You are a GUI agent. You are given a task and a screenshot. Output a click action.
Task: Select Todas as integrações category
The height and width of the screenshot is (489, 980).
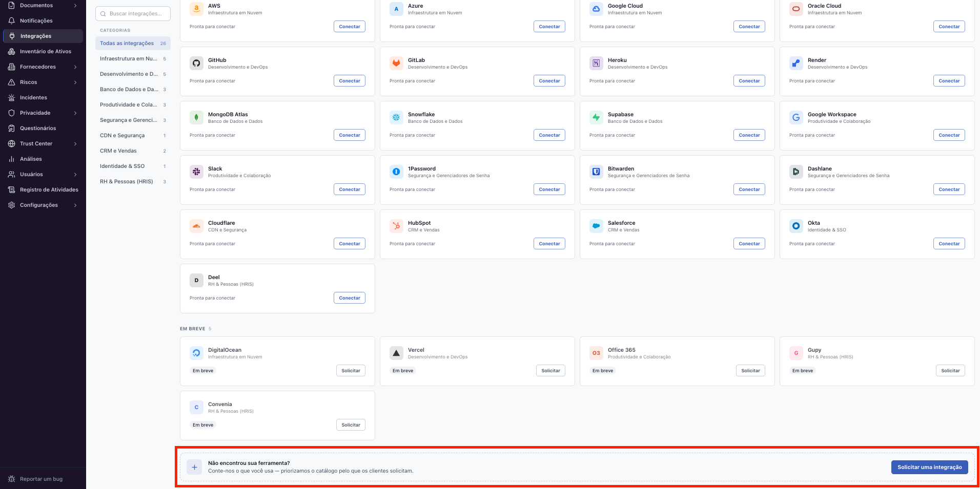coord(133,44)
